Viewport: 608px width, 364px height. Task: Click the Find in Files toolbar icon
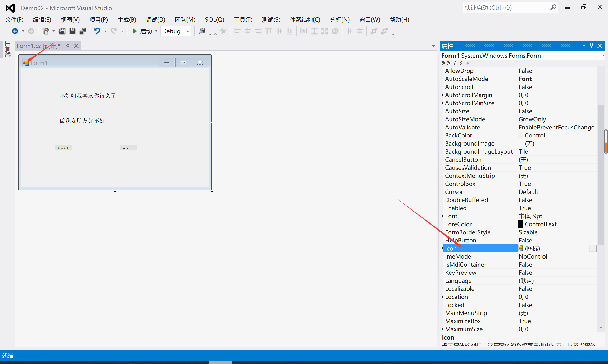coord(202,31)
